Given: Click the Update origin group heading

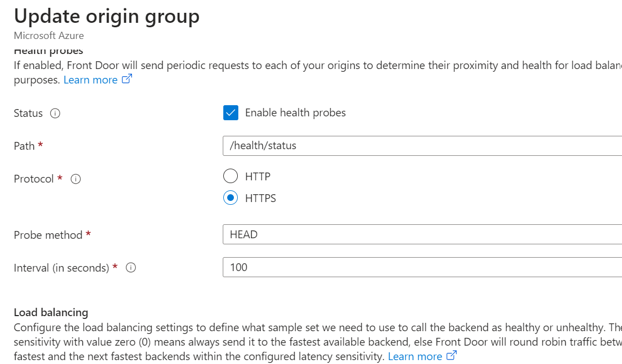Looking at the screenshot, I should [x=107, y=17].
